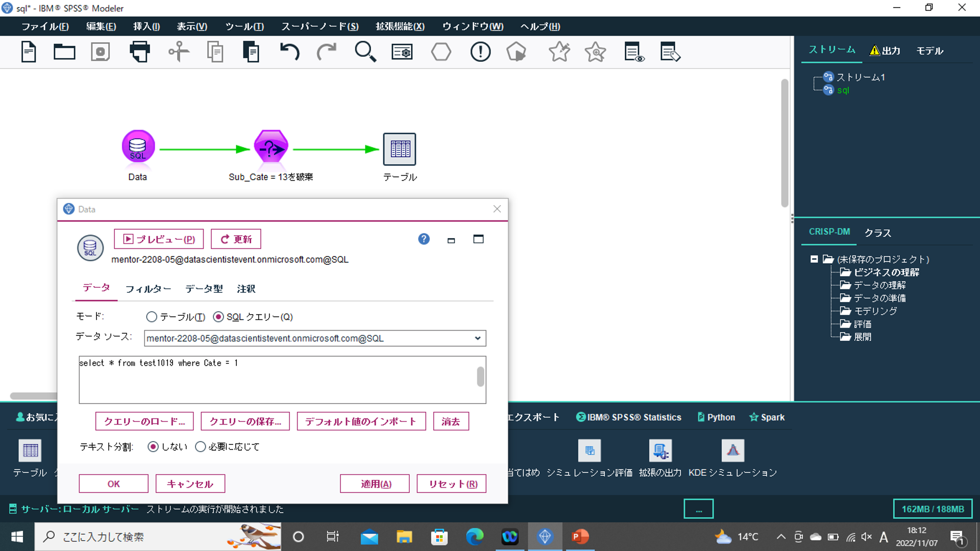Switch to the クラス tab in project pane
980x551 pixels.
(877, 233)
